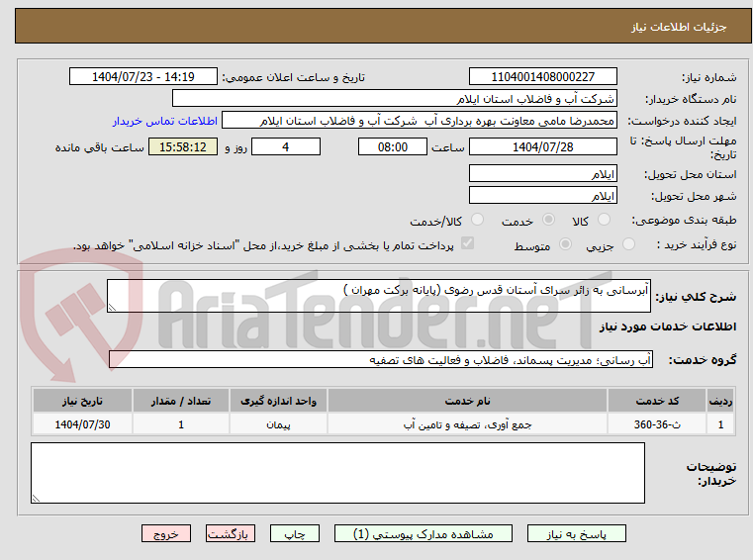This screenshot has height=560, width=753.
Task: Click the نام خدمت column header
Action: coord(467,401)
